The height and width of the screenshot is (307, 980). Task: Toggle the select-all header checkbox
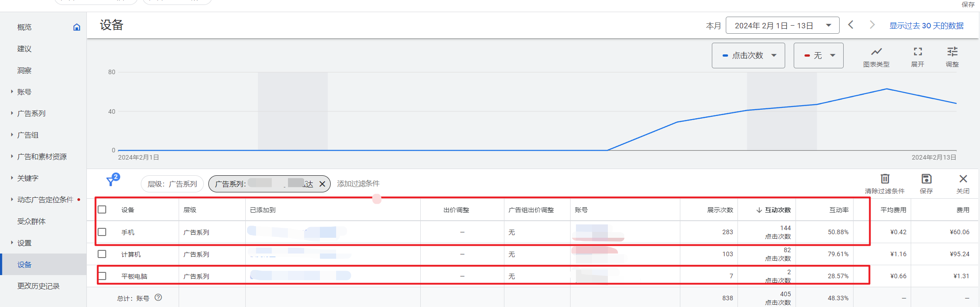pos(102,209)
